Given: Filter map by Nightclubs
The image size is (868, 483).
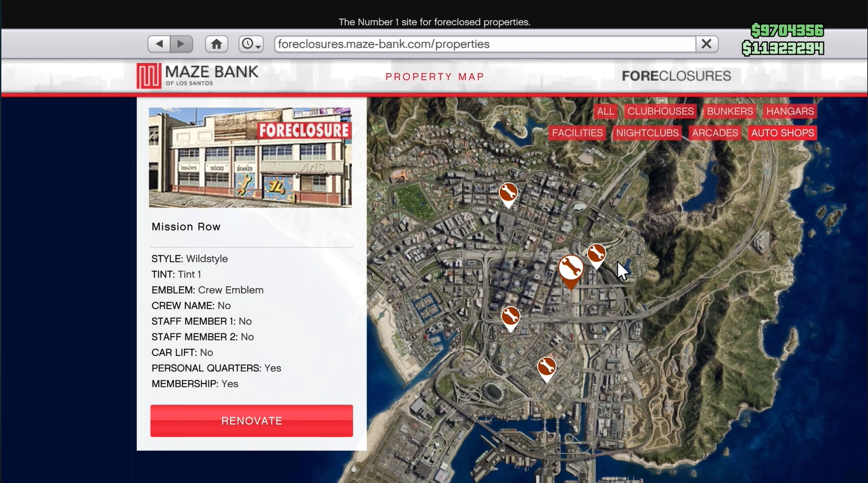Looking at the screenshot, I should click(x=647, y=133).
